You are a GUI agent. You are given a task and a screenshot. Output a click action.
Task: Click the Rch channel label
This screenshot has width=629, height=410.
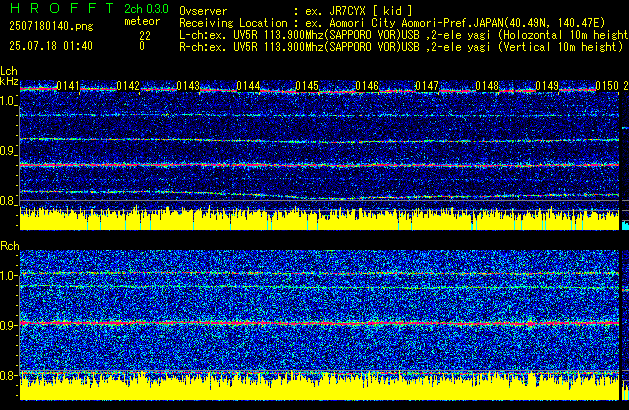tap(10, 246)
